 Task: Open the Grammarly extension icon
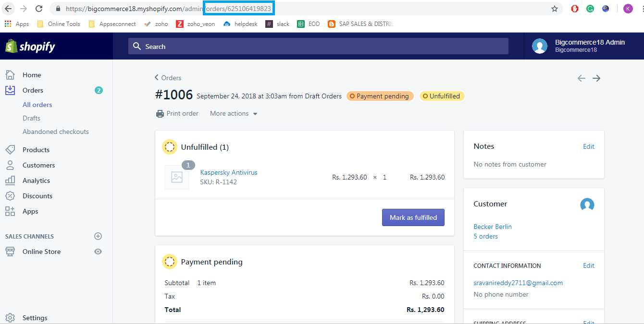pos(590,9)
